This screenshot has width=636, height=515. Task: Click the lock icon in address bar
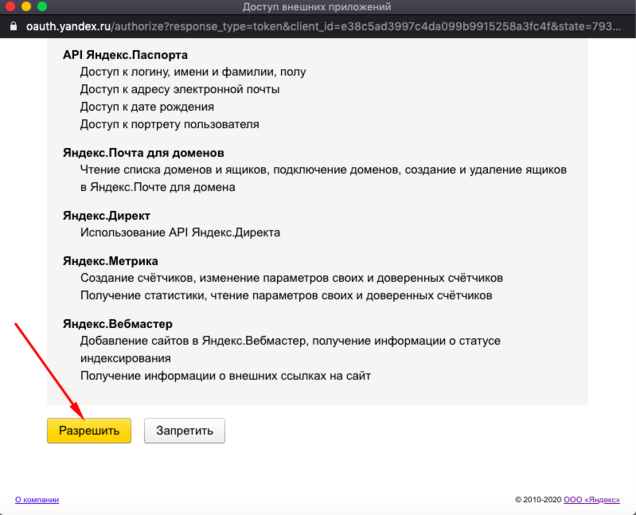13,26
